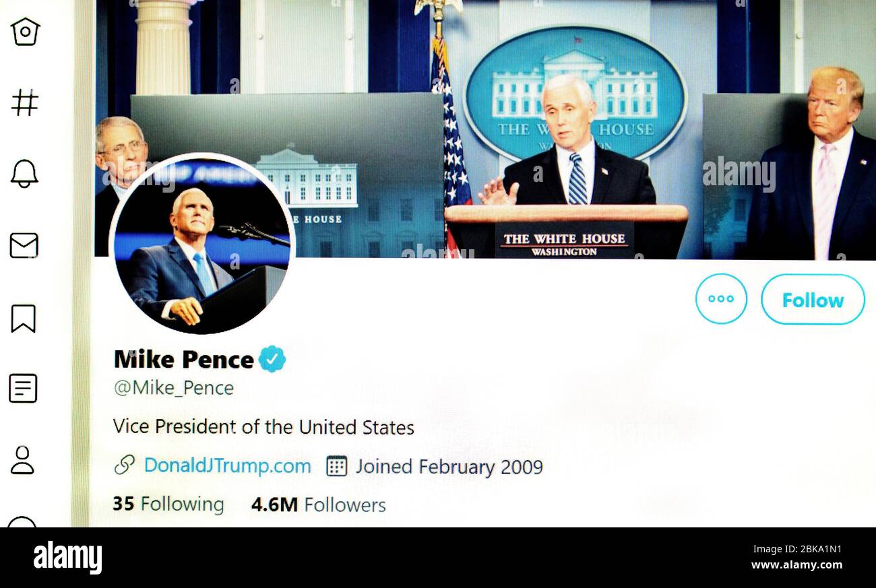
Task: Visit the DonaldJTrump.com link
Action: [228, 465]
